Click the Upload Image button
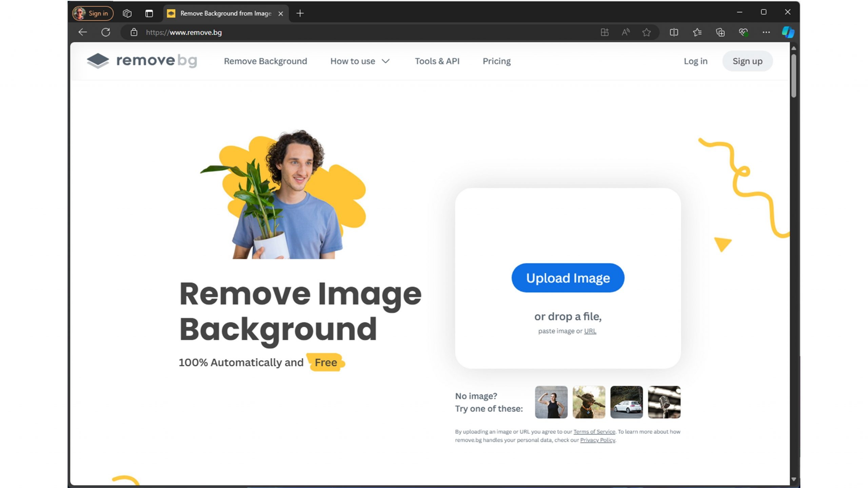Viewport: 868px width, 488px height. [568, 278]
